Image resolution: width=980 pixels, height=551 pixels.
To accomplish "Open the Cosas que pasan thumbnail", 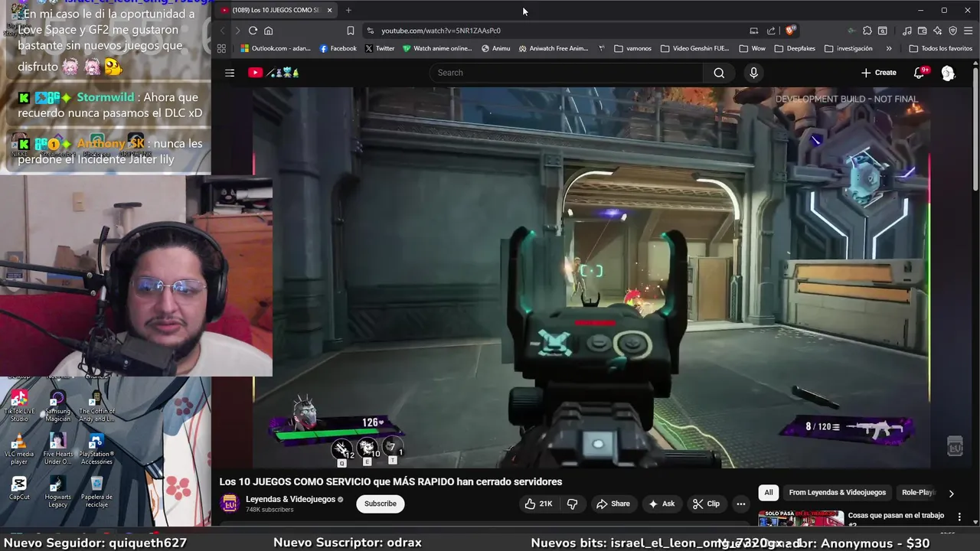I will [x=801, y=518].
